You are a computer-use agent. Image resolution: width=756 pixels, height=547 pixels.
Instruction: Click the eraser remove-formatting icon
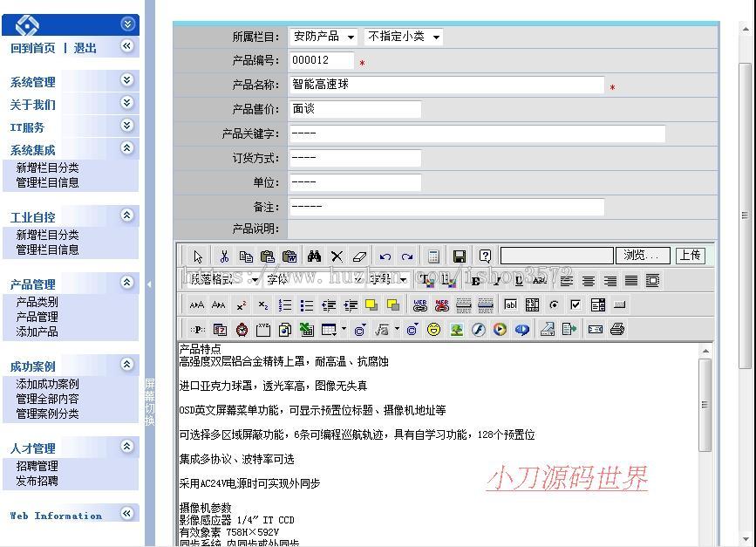point(359,256)
